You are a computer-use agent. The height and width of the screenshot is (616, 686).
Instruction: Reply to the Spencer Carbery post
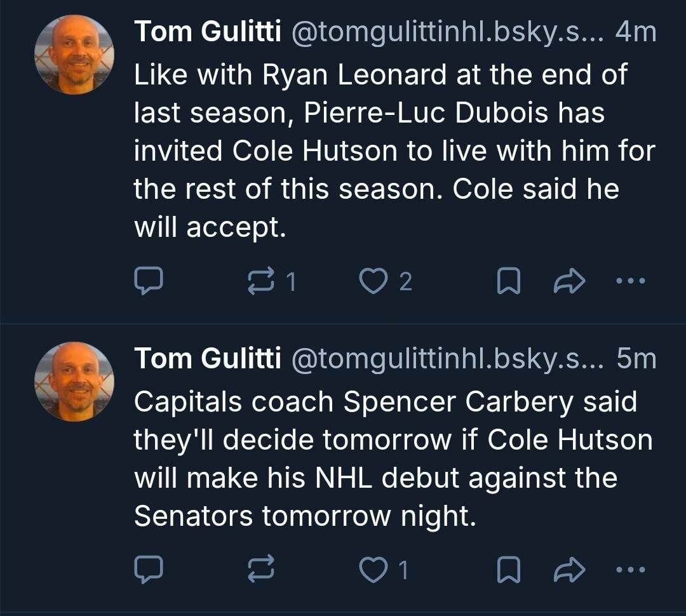149,570
